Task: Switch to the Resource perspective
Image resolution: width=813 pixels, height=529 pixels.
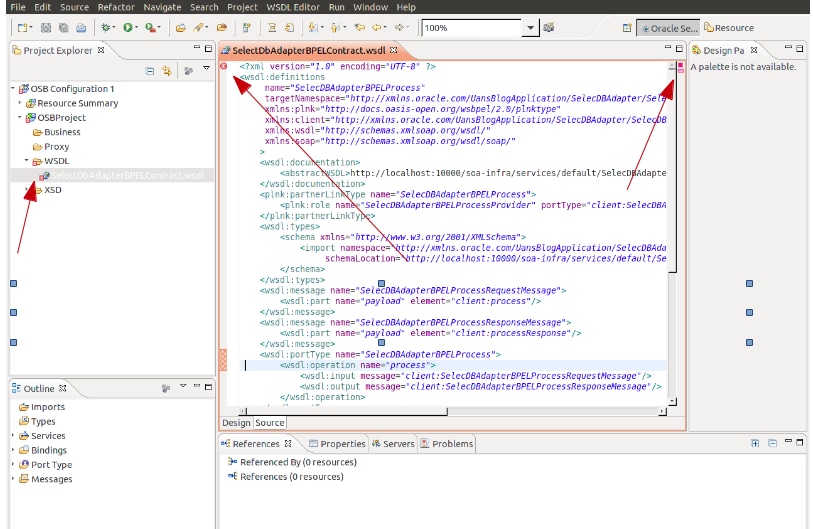Action: tap(728, 28)
